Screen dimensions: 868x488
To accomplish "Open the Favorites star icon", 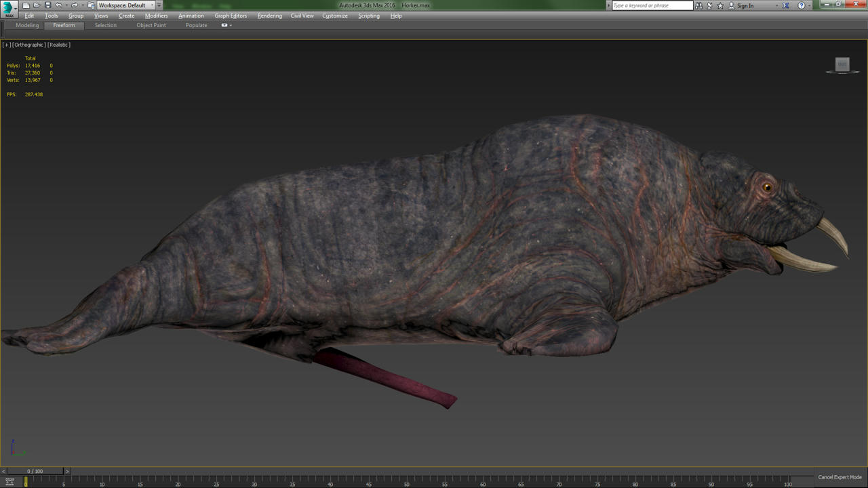I will 720,5.
